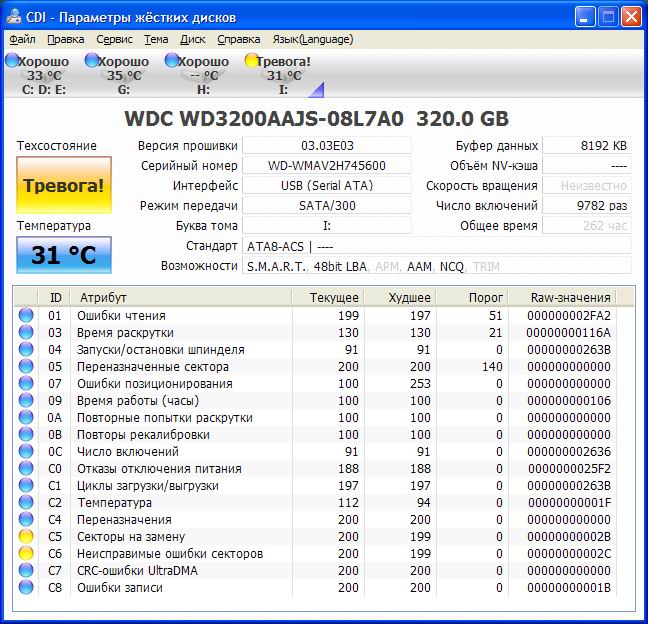Click yellow warning icon for Секторы на замену
This screenshot has width=648, height=624.
pos(26,536)
